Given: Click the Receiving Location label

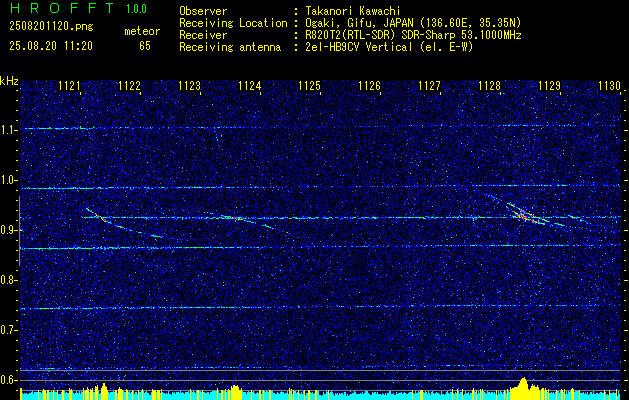Looking at the screenshot, I should click(x=233, y=23).
